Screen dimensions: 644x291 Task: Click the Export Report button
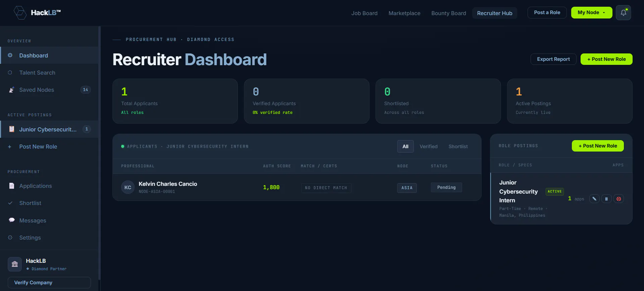pos(553,59)
